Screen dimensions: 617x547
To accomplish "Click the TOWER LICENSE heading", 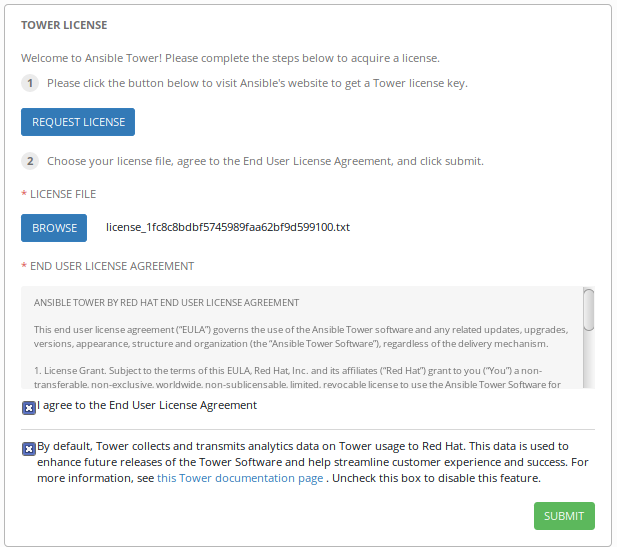I will tap(64, 24).
